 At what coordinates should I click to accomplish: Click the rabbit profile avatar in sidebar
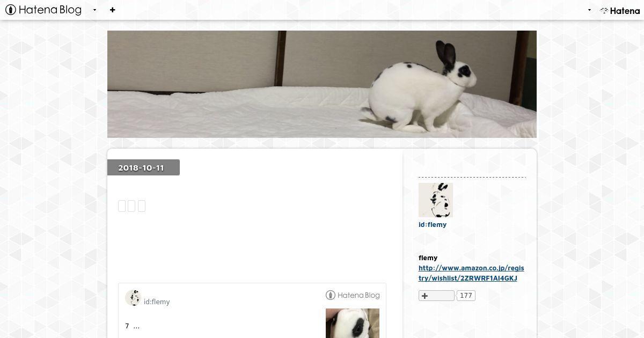point(436,200)
